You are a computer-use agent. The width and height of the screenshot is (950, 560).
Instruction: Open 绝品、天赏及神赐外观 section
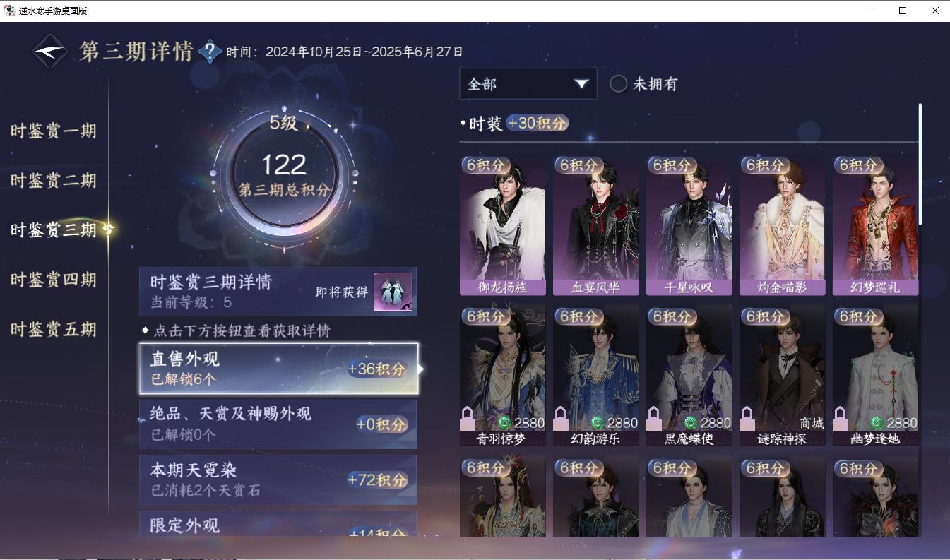click(x=278, y=424)
